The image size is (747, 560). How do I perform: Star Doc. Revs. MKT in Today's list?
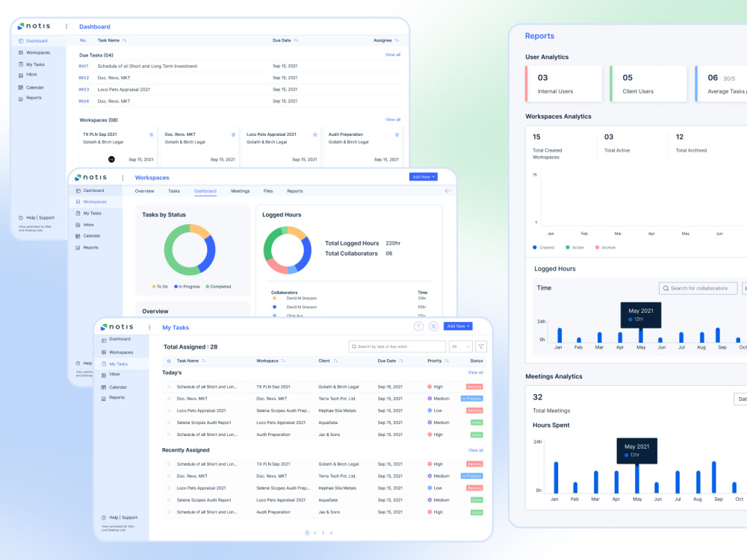point(169,399)
